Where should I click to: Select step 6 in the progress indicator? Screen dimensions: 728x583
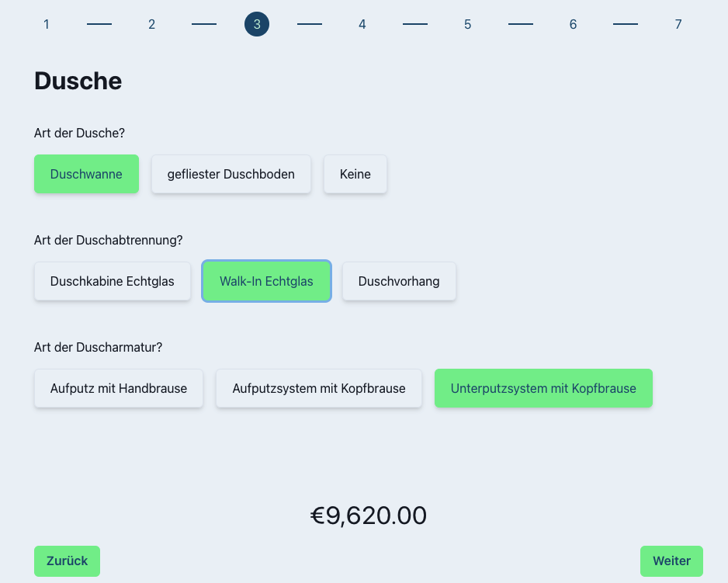coord(572,24)
